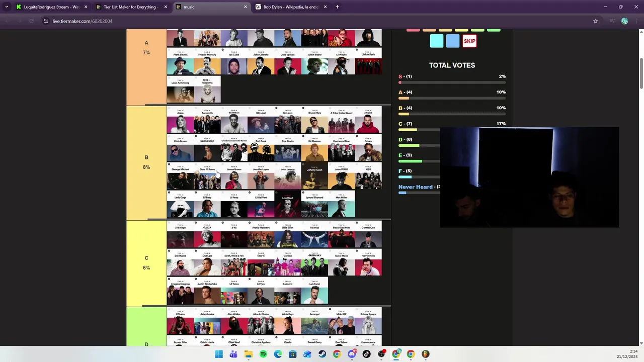The image size is (644, 362).
Task: Click the TOTAL VOTES heading
Action: tap(452, 65)
